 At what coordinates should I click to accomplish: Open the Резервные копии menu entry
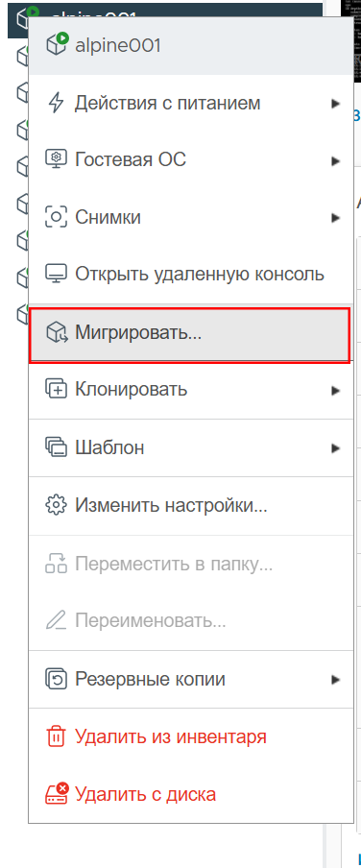(191, 679)
